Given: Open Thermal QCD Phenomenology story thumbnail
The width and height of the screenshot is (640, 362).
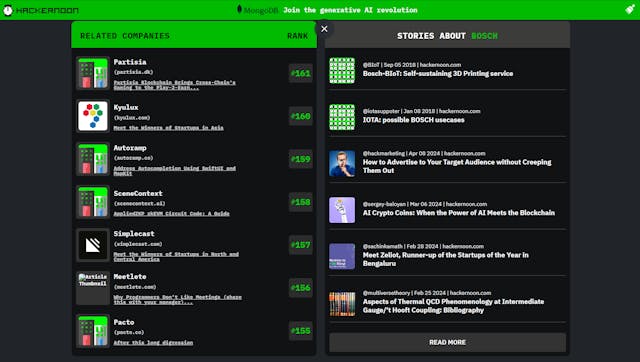Looking at the screenshot, I should coord(342,304).
